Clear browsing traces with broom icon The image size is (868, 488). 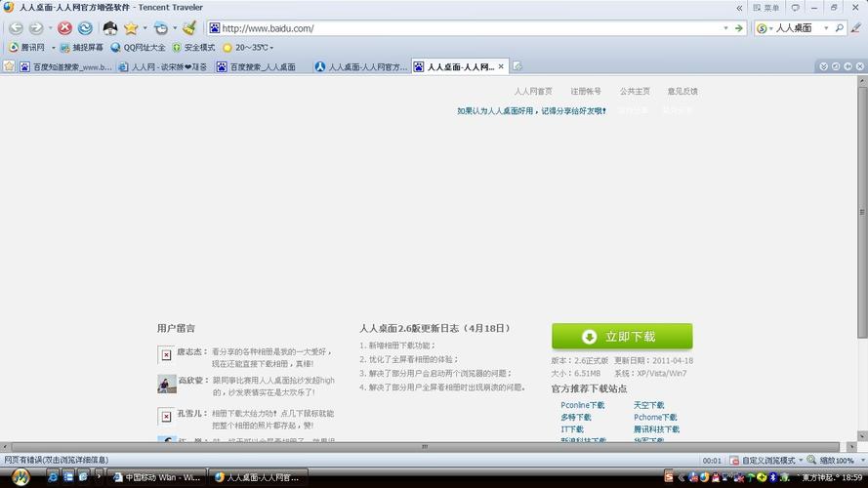pyautogui.click(x=189, y=27)
